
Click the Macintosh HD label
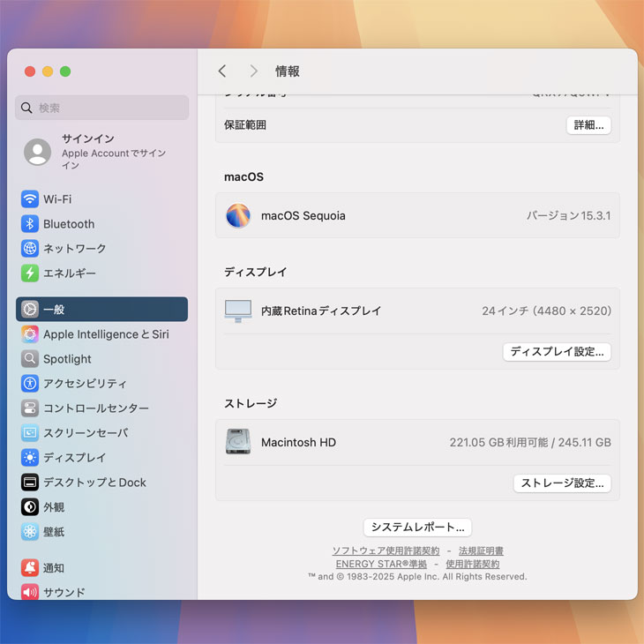298,442
